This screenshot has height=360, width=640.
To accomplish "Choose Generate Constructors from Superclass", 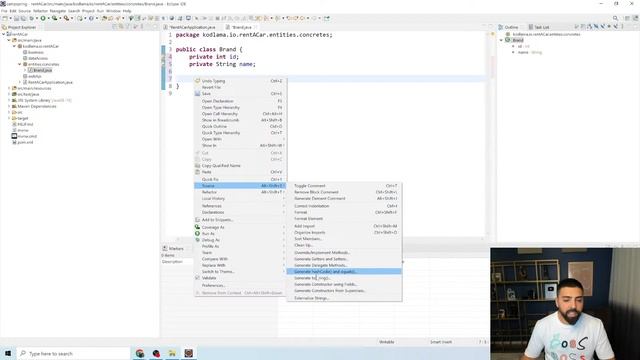I will click(x=344, y=291).
